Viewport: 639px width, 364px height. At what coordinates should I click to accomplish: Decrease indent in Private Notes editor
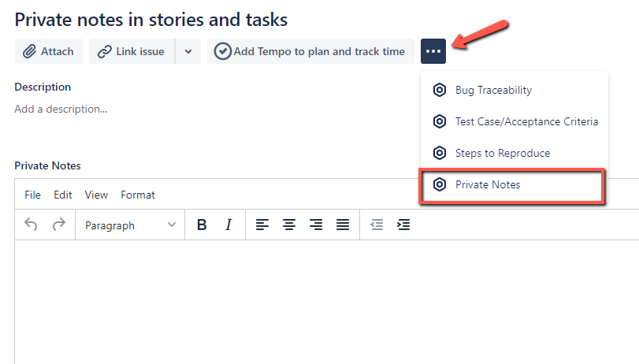pyautogui.click(x=377, y=225)
